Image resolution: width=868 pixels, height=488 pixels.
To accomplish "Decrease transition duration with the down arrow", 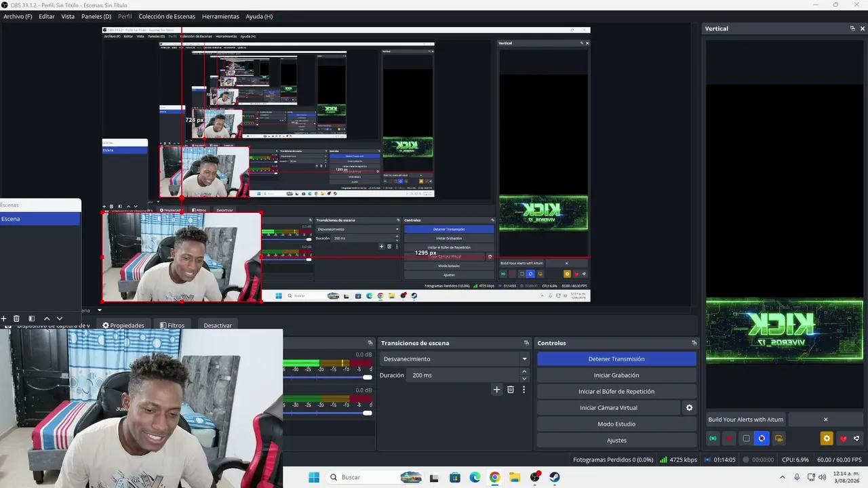I will pyautogui.click(x=524, y=378).
